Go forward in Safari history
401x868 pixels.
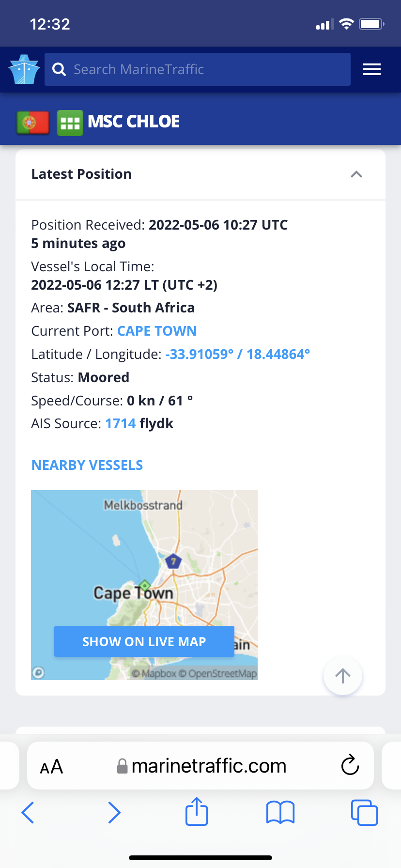tap(114, 812)
